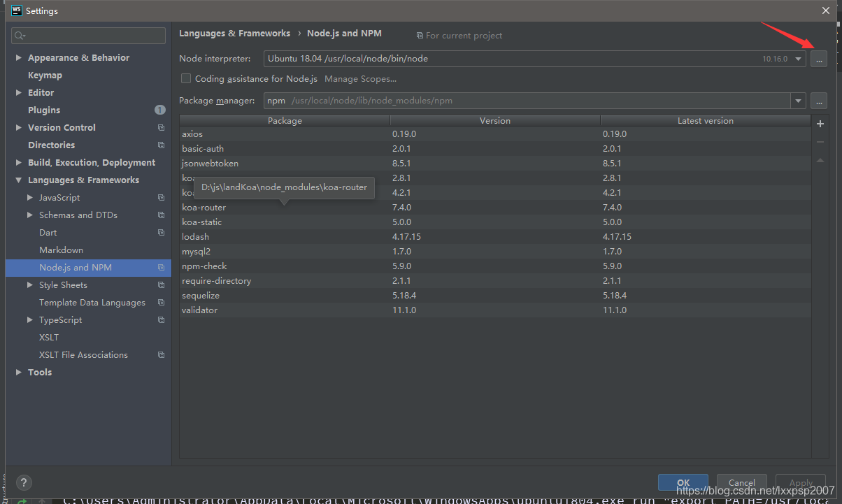Click project-level icon beside Version Control

pos(162,128)
